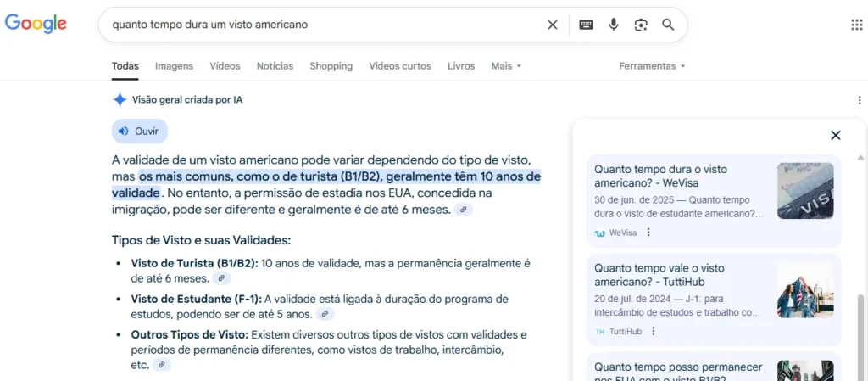
Task: Click 'Tipos de Visto e suas Validades:' heading
Action: click(201, 241)
